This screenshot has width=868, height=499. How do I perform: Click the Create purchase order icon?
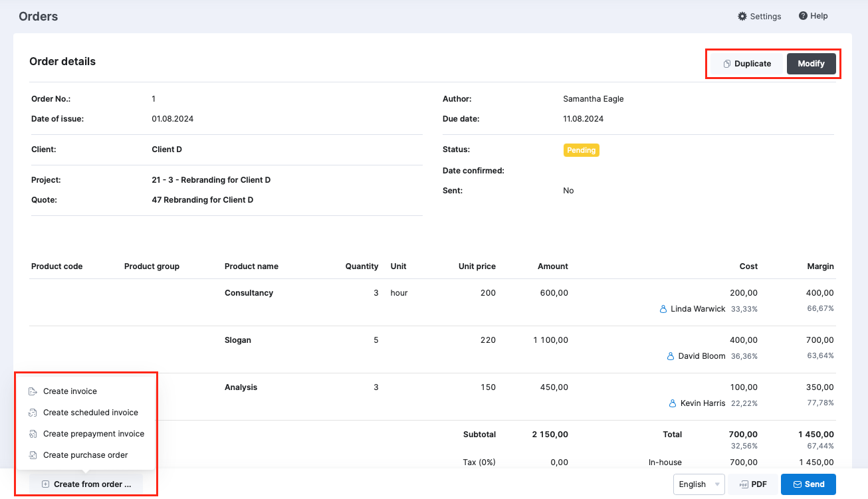click(x=33, y=455)
